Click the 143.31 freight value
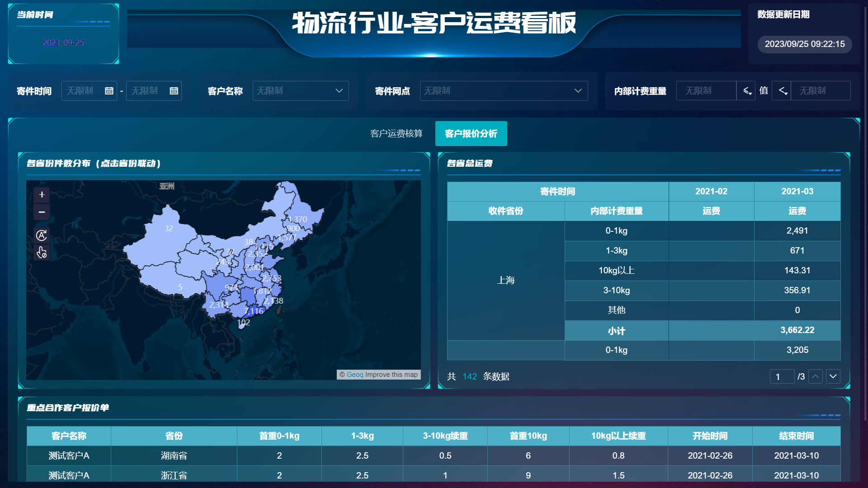 point(797,271)
